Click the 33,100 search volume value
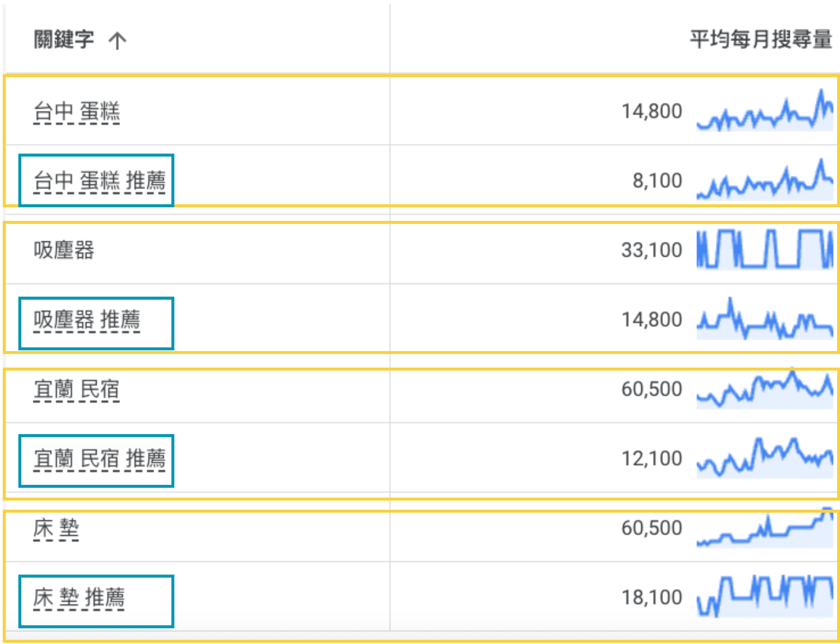Viewport: 840px width, 644px height. click(x=651, y=250)
